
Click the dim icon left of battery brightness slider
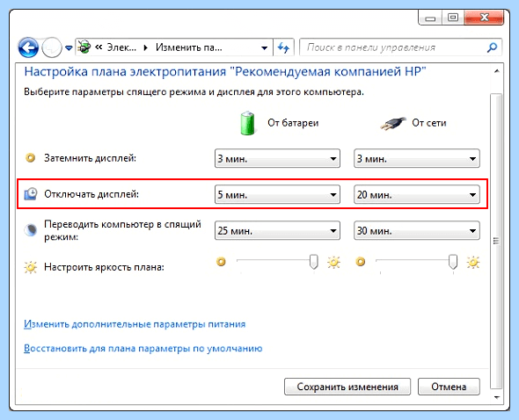point(221,262)
